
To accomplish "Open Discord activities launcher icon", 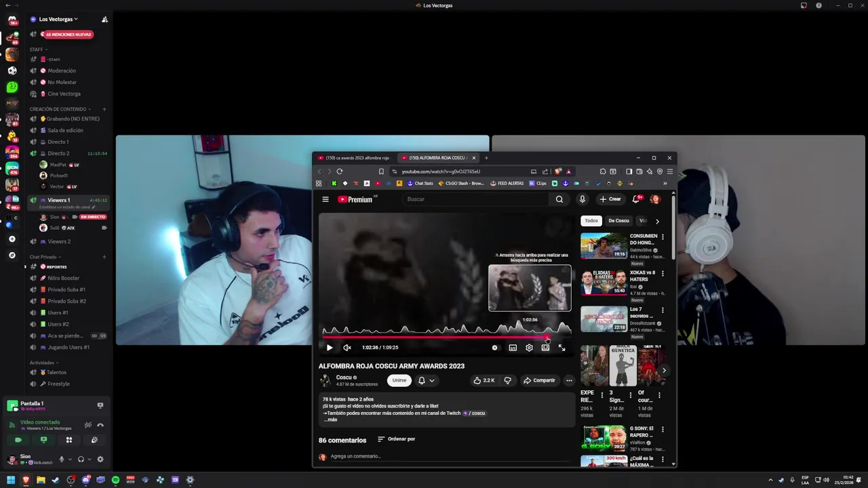I will 68,440.
